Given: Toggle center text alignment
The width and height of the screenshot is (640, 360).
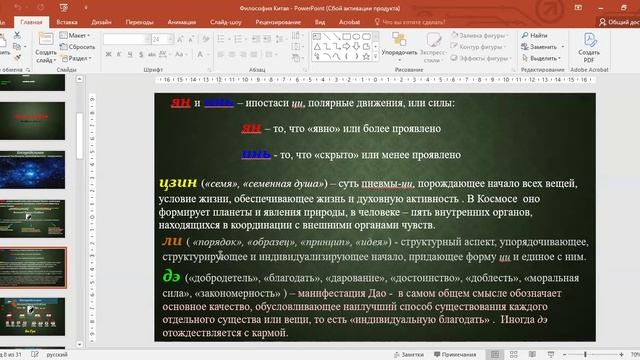Looking at the screenshot, I should point(232,54).
